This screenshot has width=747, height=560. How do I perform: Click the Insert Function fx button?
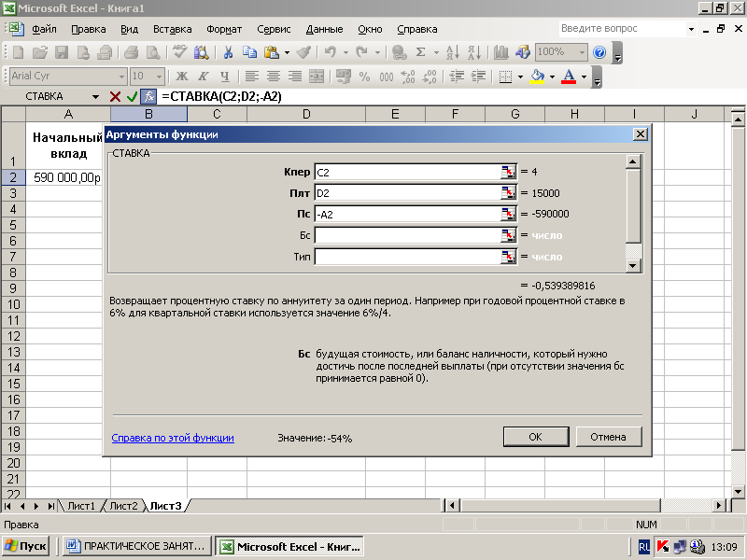tap(148, 97)
